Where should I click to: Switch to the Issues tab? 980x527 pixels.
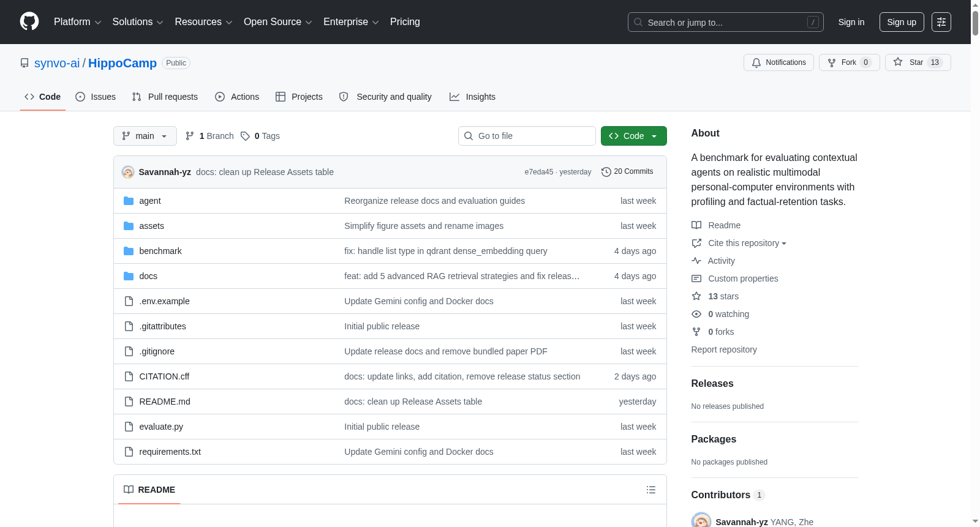[96, 97]
